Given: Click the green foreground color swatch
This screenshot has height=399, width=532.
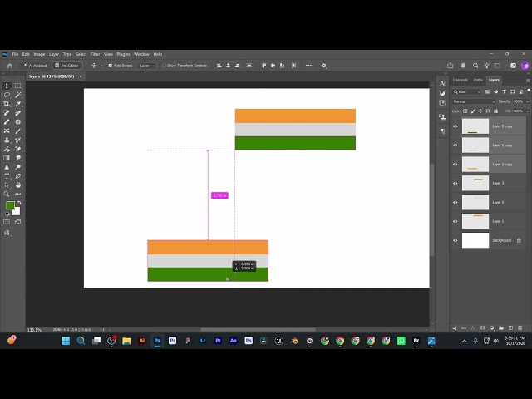Looking at the screenshot, I should coord(10,205).
